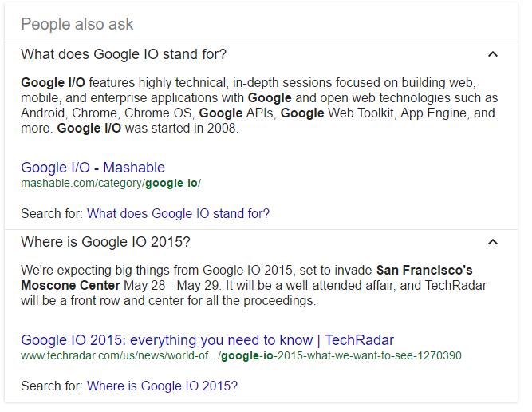Click the "May 28 - May 29" date text

tap(171, 286)
